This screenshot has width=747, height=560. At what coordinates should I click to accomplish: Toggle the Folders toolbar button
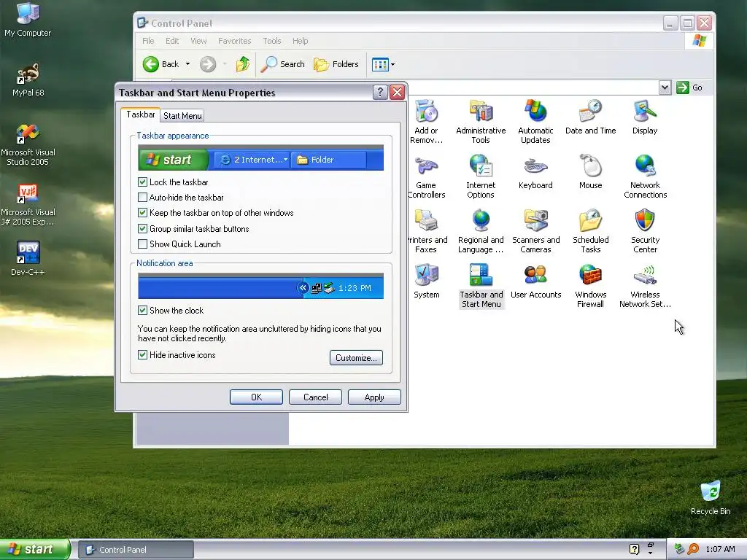336,64
